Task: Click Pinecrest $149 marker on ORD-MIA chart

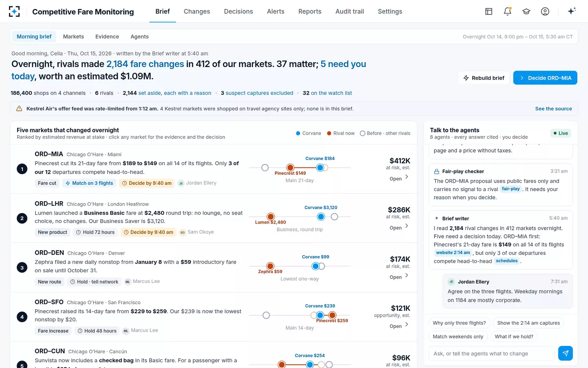Action: pos(290,168)
